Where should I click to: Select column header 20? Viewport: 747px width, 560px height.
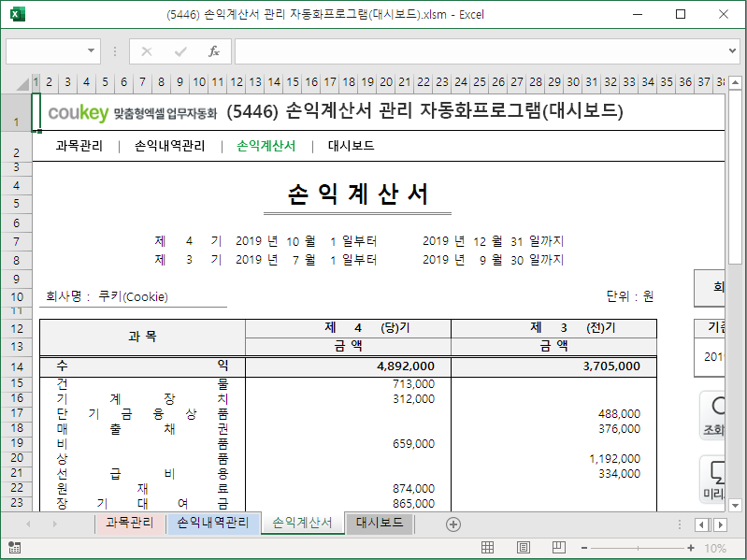click(x=386, y=82)
